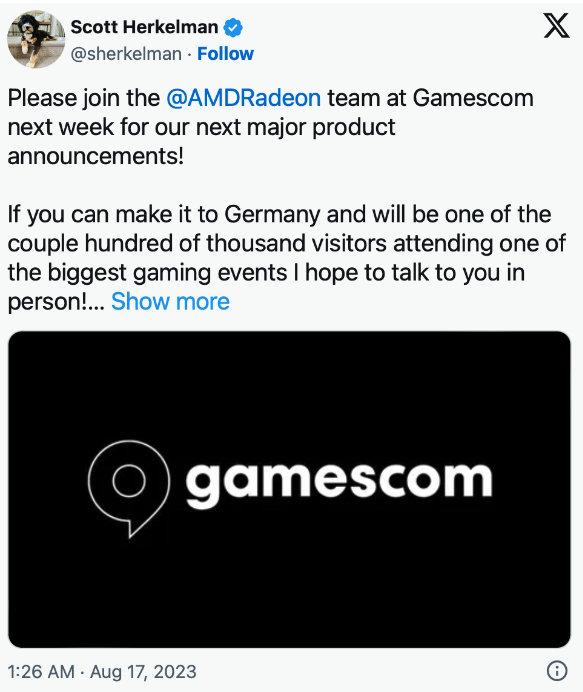Click the Germany paragraph text
Image resolution: width=583 pixels, height=692 pixels.
click(287, 258)
